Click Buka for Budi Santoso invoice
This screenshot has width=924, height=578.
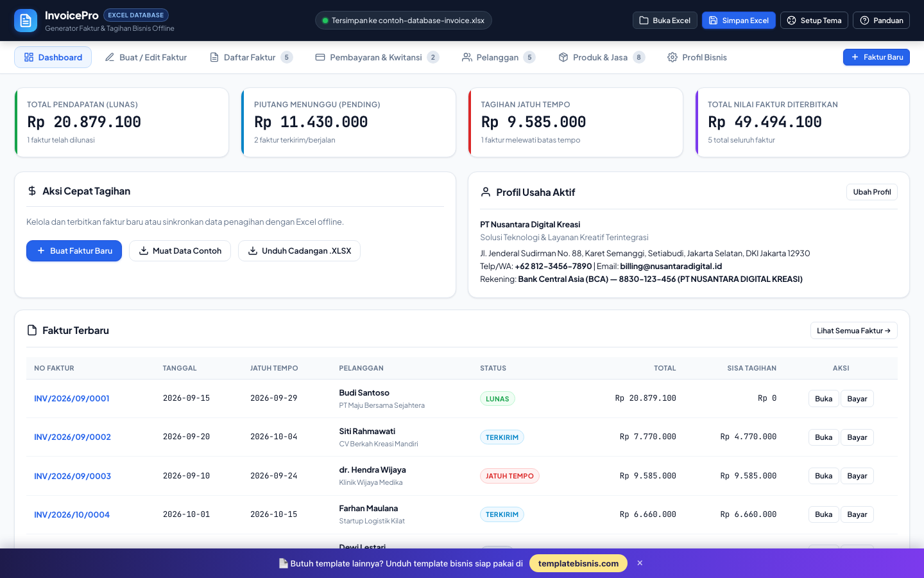click(823, 399)
